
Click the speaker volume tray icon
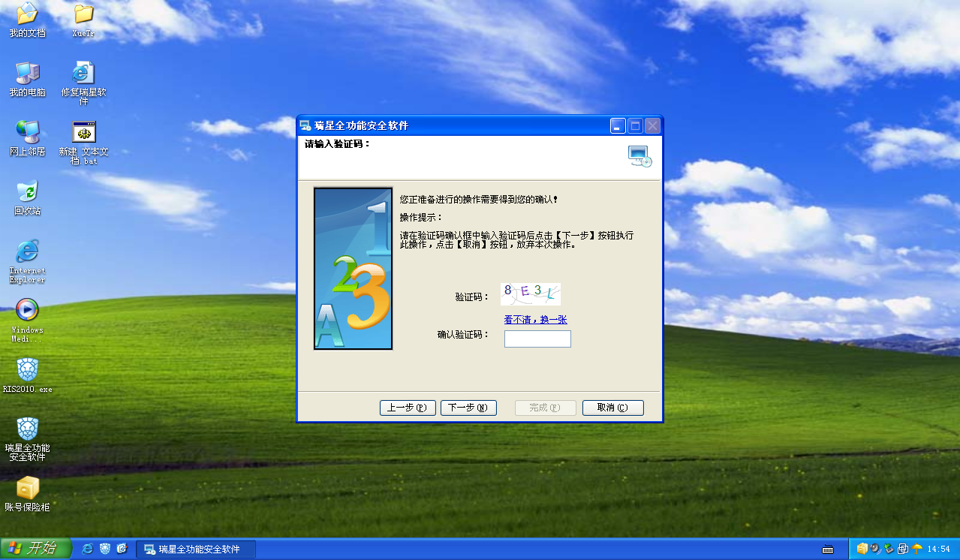875,549
